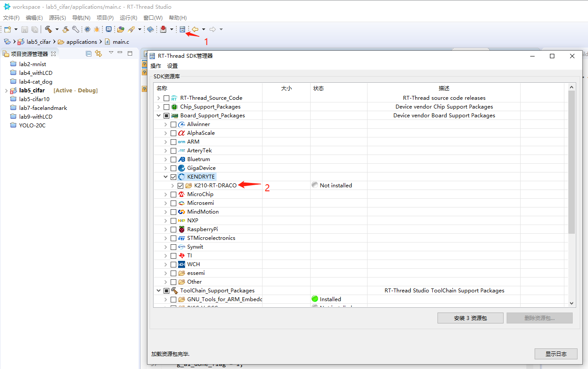Click the Build hammer icon
This screenshot has height=369, width=588.
pos(48,29)
